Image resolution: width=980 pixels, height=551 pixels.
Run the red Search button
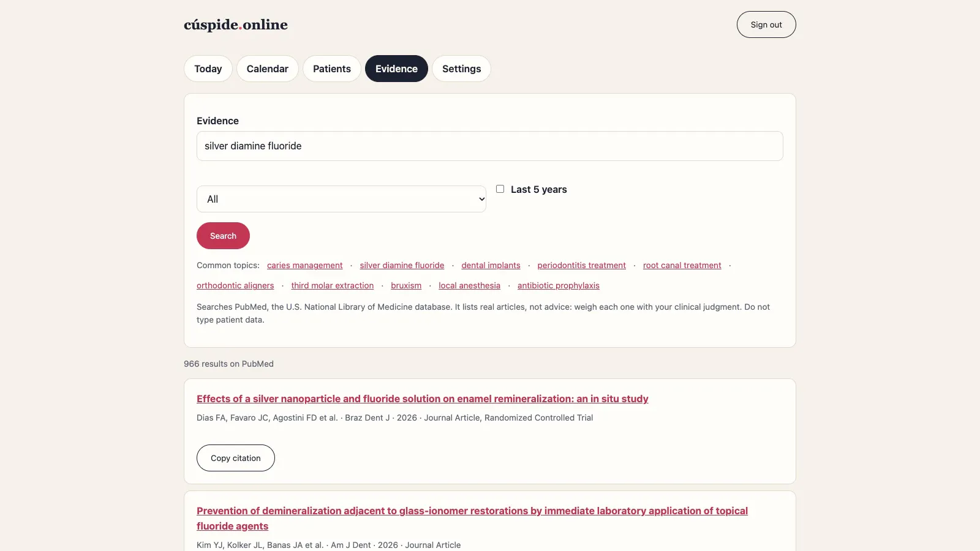click(223, 236)
